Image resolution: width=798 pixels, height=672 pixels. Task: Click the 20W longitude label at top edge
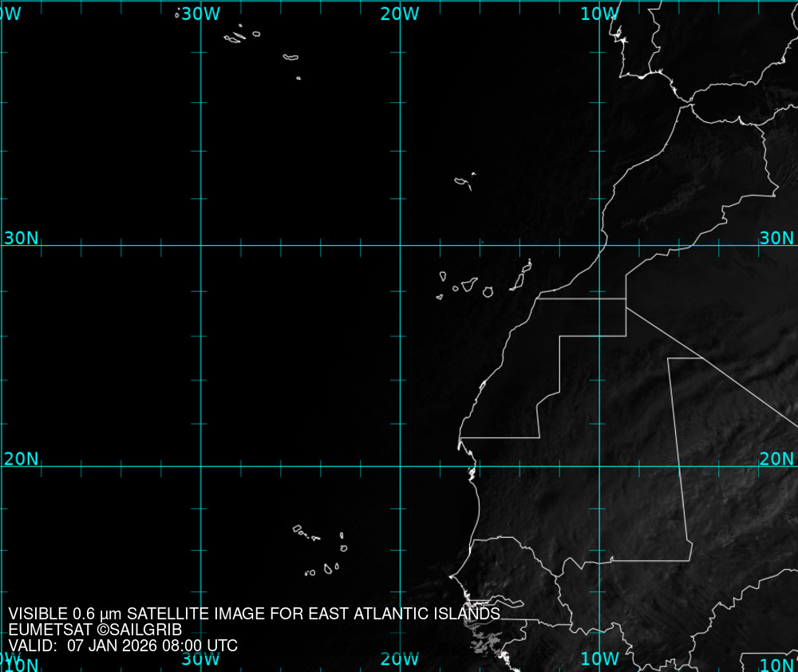click(x=400, y=14)
